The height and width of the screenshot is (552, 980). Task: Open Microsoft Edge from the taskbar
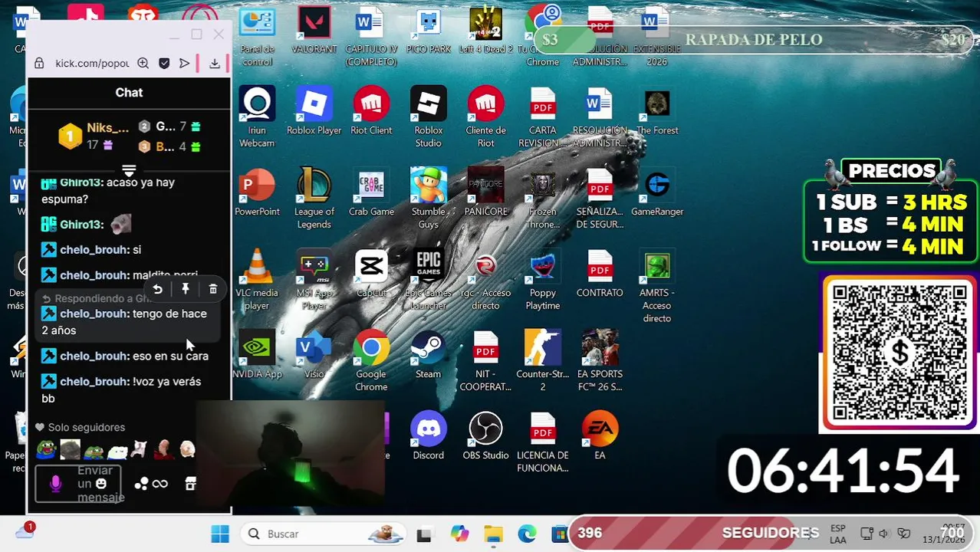pyautogui.click(x=527, y=534)
